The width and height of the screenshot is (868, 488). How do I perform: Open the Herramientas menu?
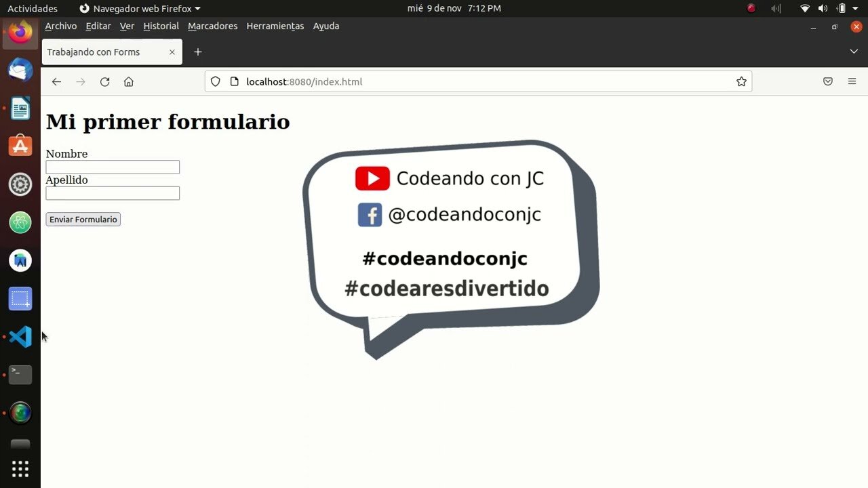(x=275, y=26)
